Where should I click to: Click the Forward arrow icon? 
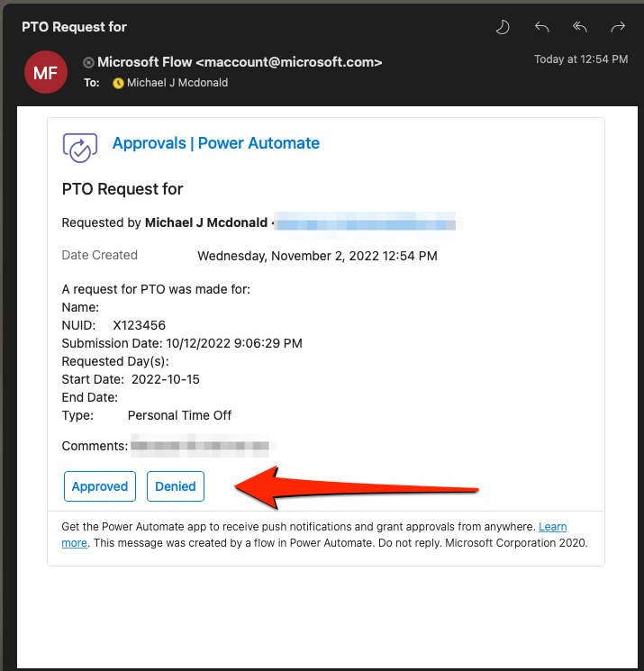[618, 27]
